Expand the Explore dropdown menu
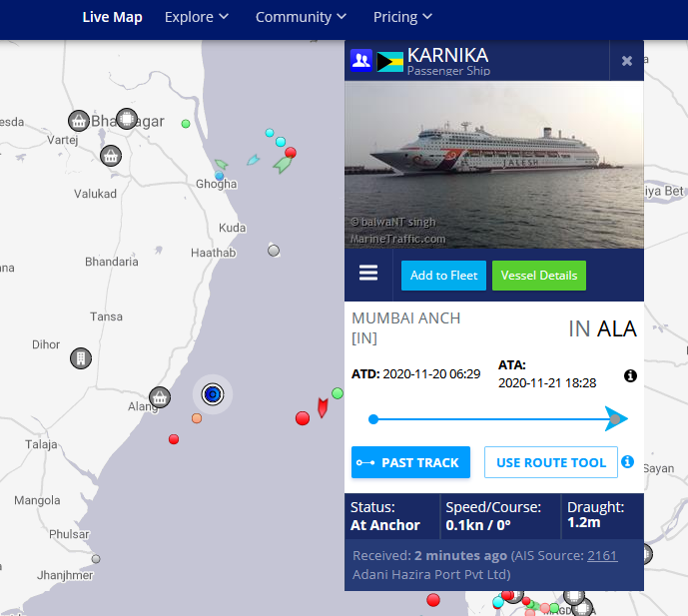Screen dimensions: 688x616 point(197,17)
